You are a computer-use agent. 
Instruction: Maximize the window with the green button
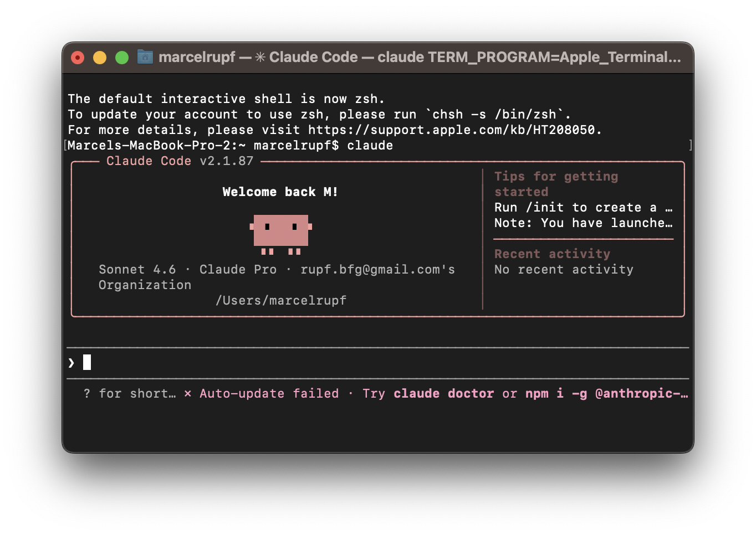(122, 58)
